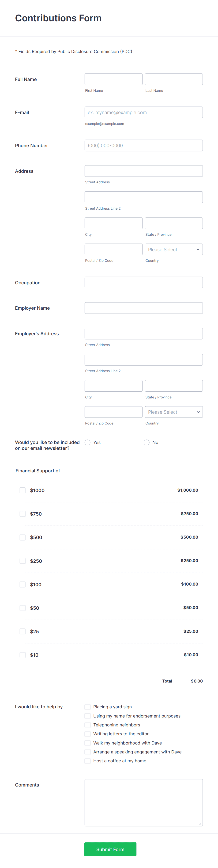Click the Occupation input field

pos(143,282)
